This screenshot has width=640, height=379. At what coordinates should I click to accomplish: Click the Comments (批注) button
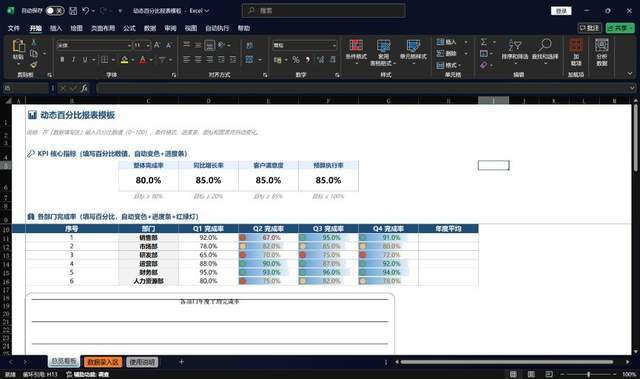coord(589,28)
